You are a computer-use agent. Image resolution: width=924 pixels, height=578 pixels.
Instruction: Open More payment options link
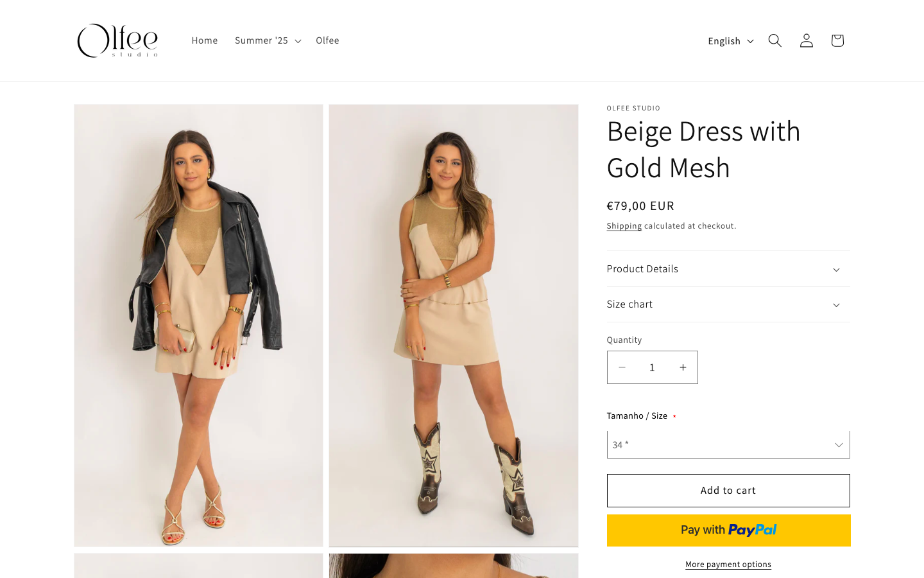coord(728,565)
